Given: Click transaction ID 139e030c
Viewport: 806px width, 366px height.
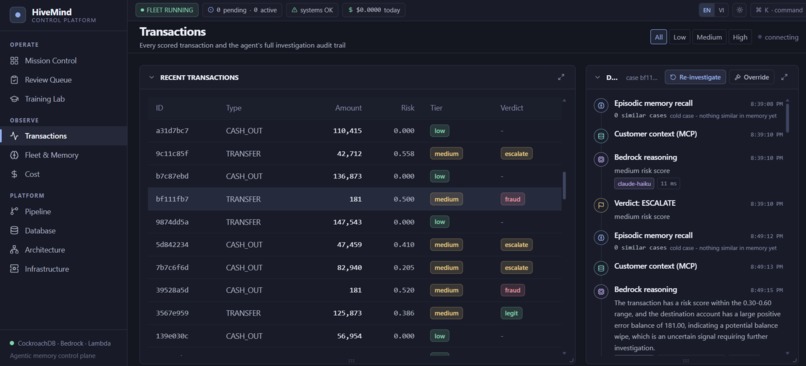Looking at the screenshot, I should pos(172,336).
